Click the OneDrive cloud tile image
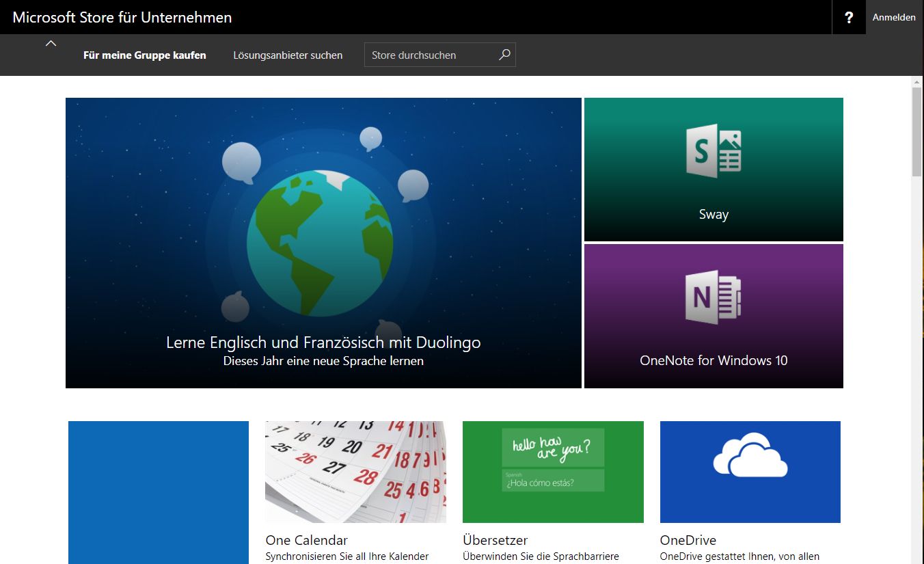The height and width of the screenshot is (564, 924). [750, 472]
